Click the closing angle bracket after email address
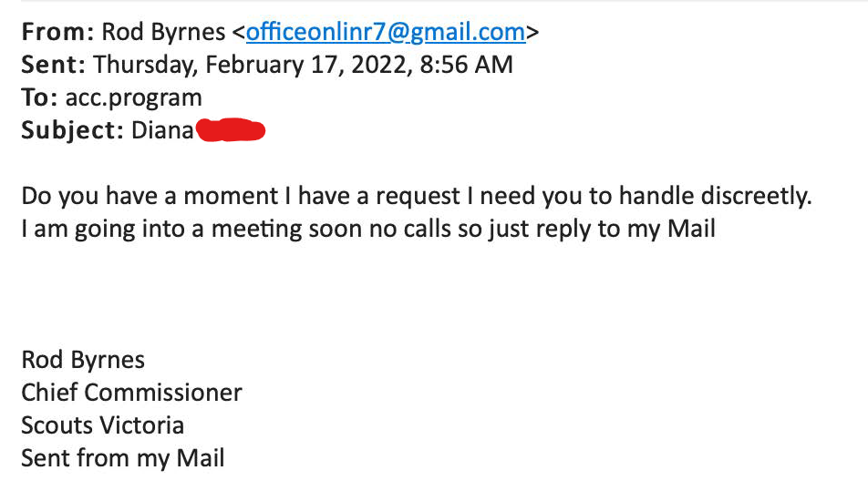This screenshot has width=868, height=491. click(532, 33)
